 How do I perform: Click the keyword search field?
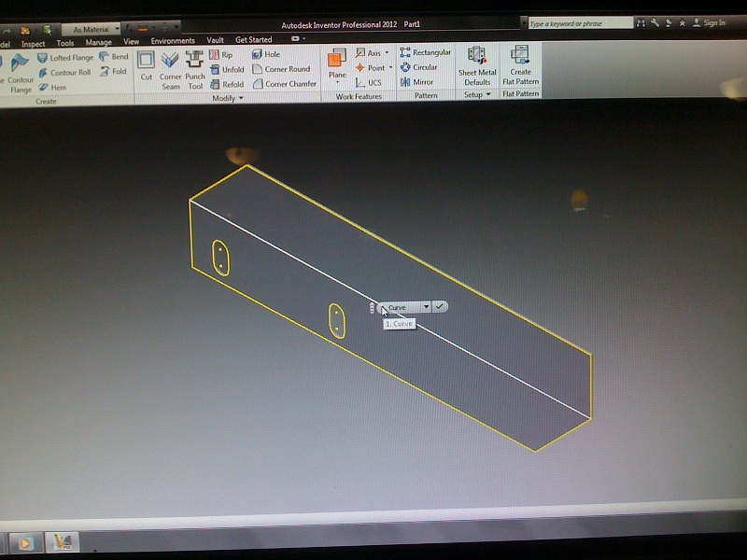click(x=580, y=23)
